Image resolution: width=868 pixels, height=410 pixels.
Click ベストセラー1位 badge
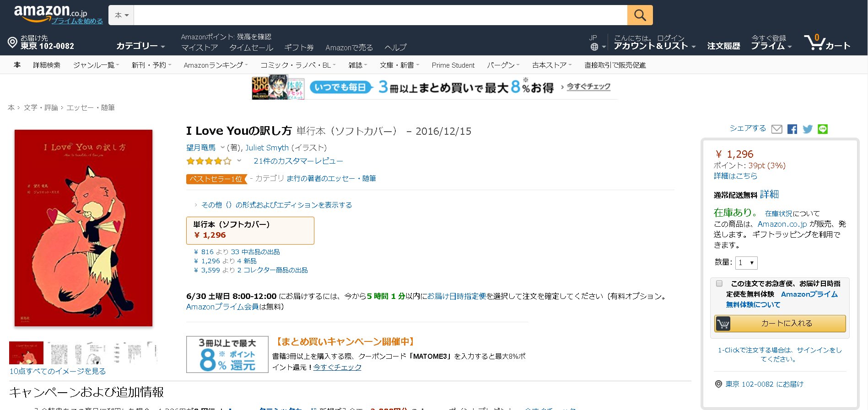216,179
